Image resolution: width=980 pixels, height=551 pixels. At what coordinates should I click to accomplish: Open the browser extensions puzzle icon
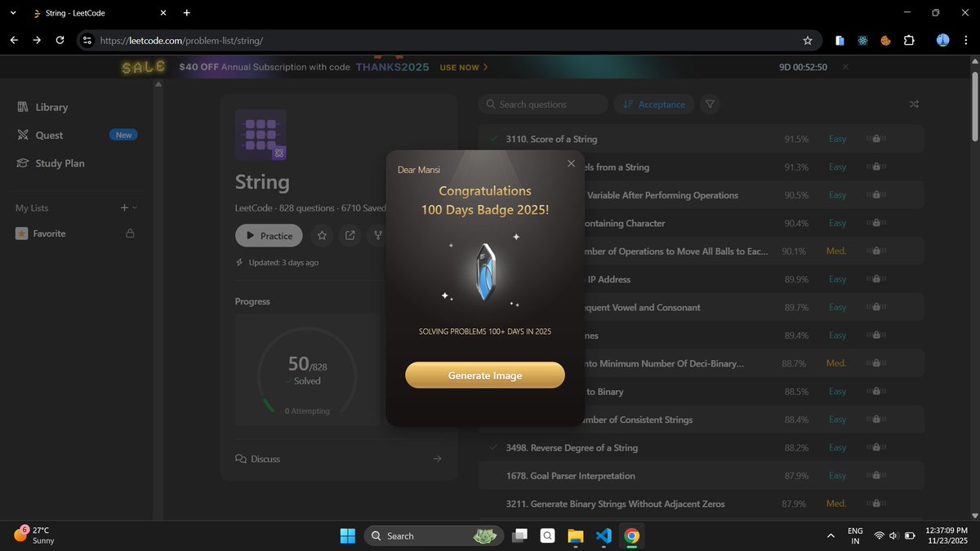click(x=909, y=40)
